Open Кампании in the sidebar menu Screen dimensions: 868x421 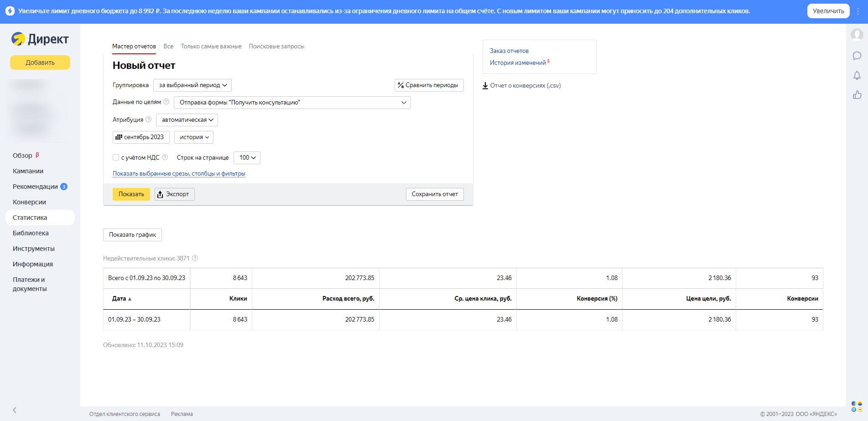[28, 171]
